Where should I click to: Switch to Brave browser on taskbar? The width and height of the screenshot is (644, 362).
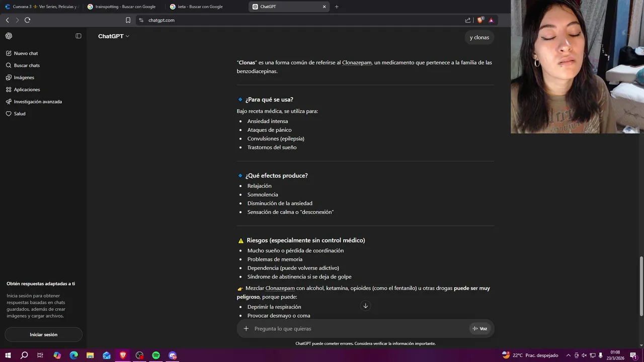click(123, 355)
